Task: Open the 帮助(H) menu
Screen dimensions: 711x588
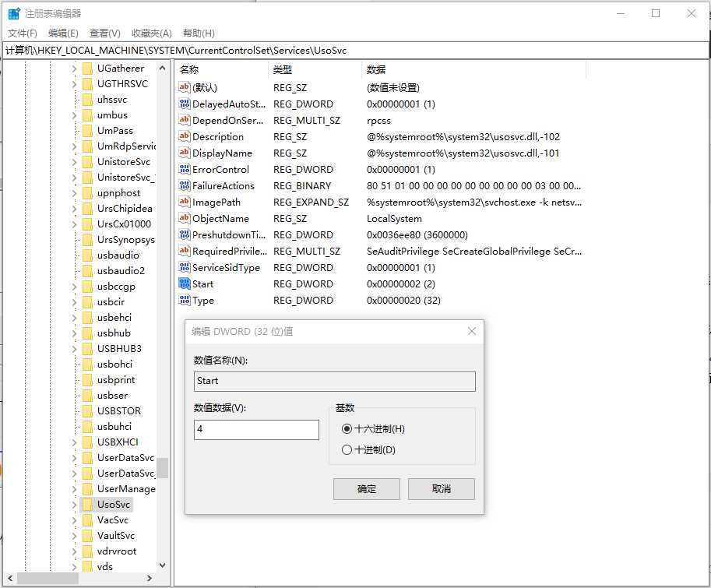Action: (x=199, y=33)
